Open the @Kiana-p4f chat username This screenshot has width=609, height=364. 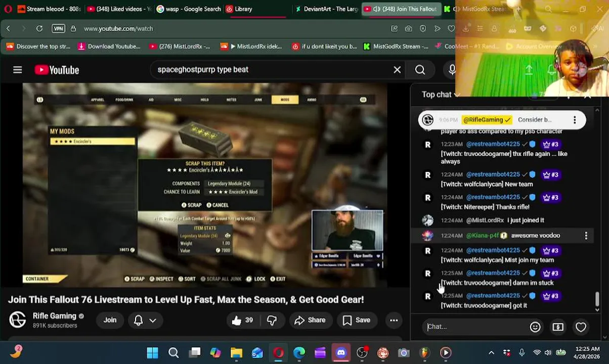point(483,236)
